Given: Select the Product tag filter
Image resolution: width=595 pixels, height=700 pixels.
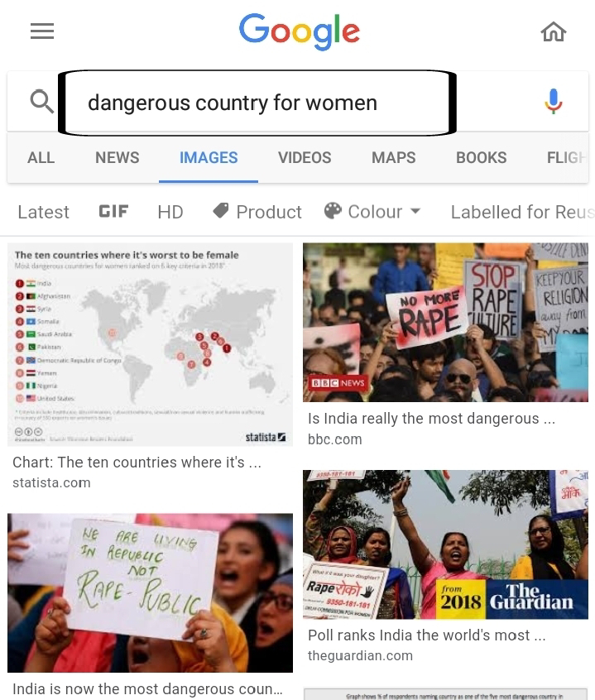Looking at the screenshot, I should coord(257,212).
